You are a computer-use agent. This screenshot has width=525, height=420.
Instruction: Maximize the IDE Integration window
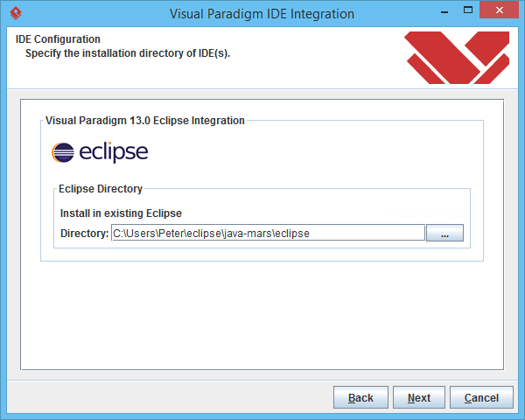coord(468,10)
